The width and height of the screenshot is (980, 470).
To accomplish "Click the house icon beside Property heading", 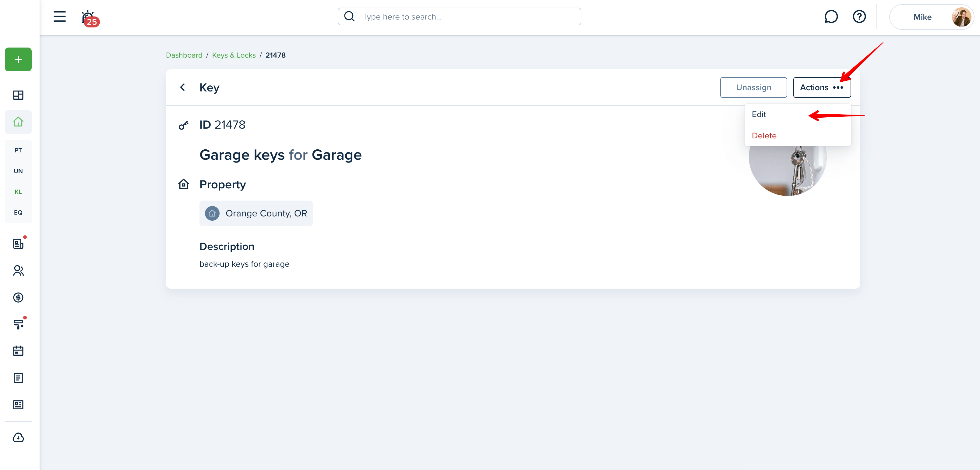I will [183, 184].
